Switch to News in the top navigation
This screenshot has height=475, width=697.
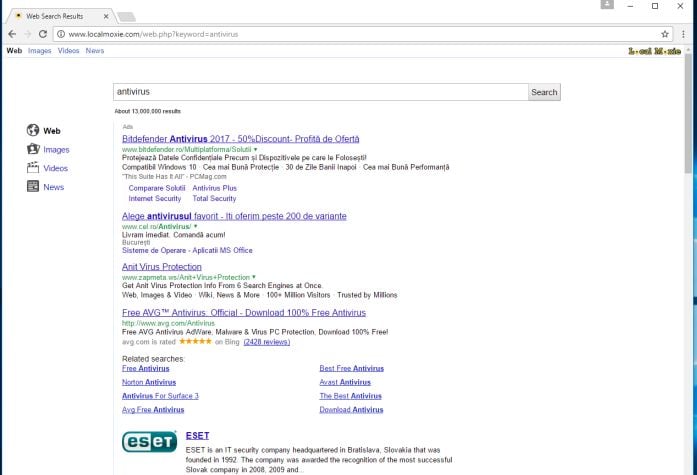pos(95,51)
